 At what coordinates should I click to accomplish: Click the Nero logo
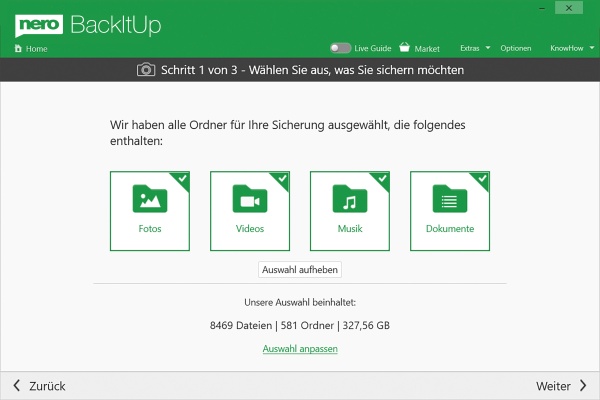[39, 25]
